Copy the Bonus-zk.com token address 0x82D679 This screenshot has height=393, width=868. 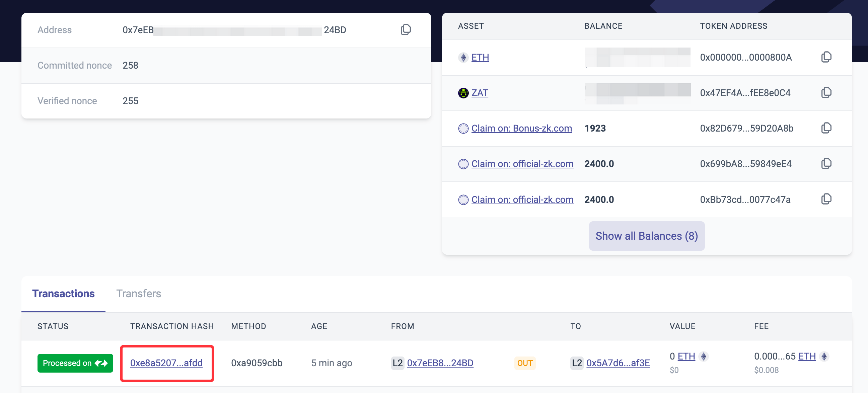click(826, 128)
